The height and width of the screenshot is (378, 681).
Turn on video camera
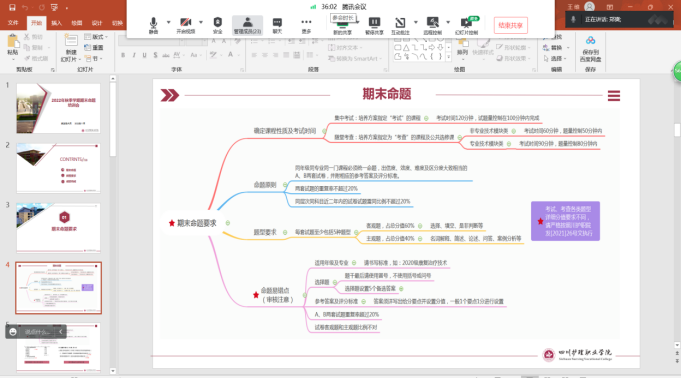point(185,25)
